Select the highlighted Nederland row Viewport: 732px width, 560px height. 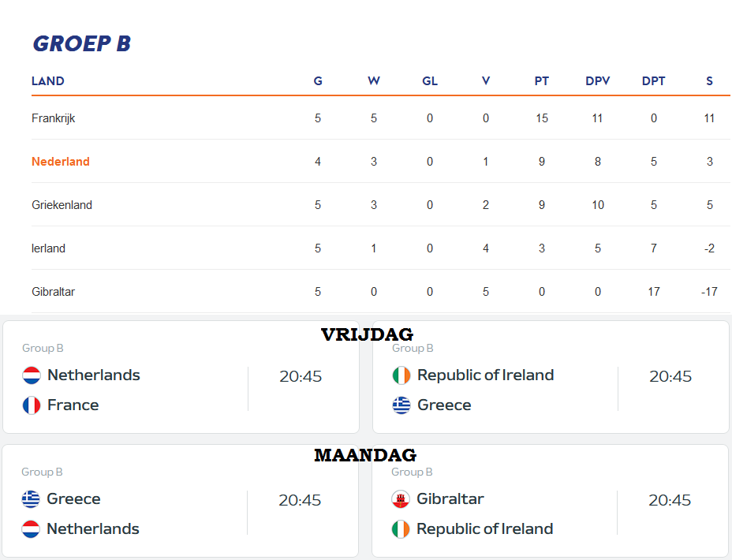coord(380,162)
